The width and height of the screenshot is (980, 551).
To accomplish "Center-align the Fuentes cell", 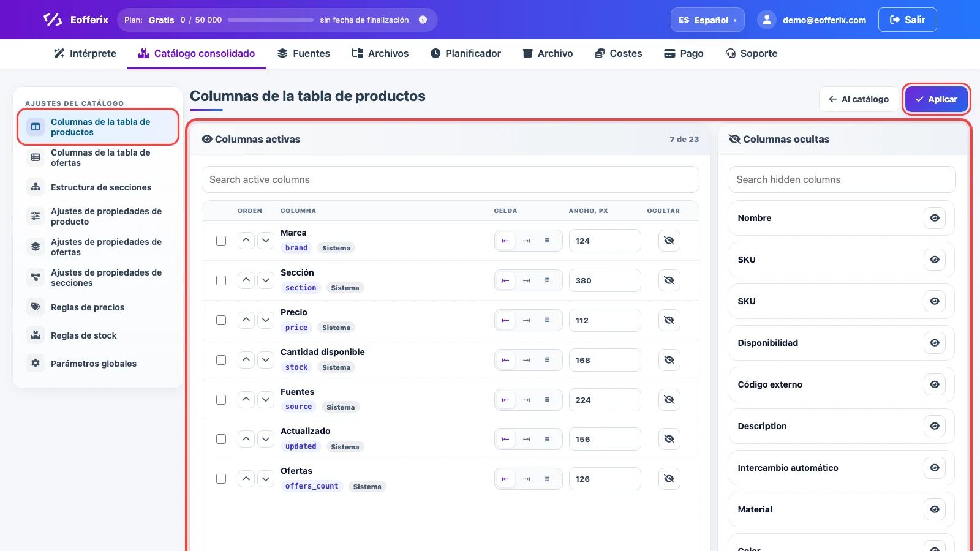I will point(547,400).
